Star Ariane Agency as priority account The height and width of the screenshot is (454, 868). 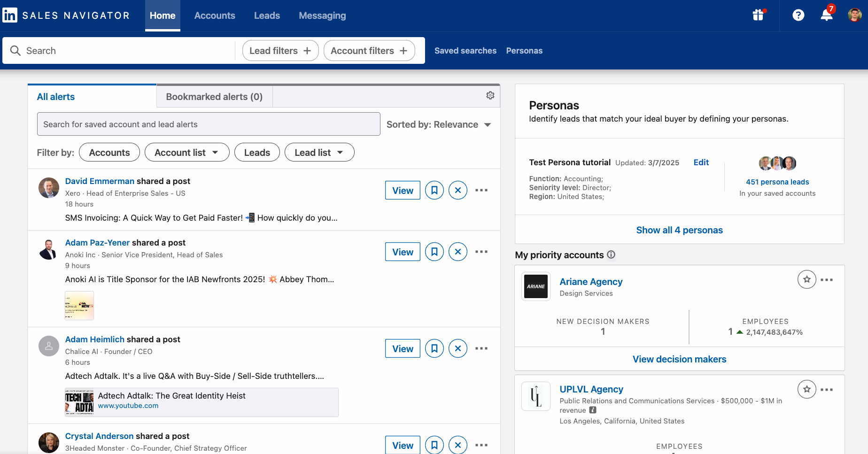point(807,280)
